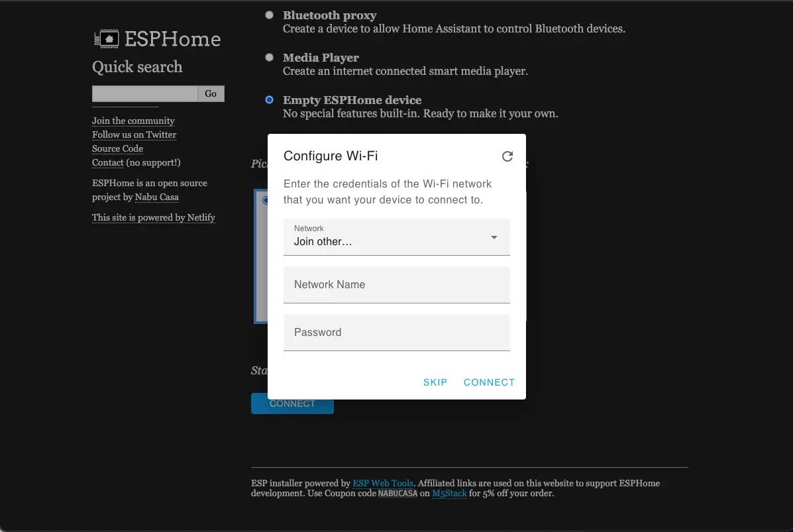Click the NABUCASA coupon code text

tap(397, 494)
